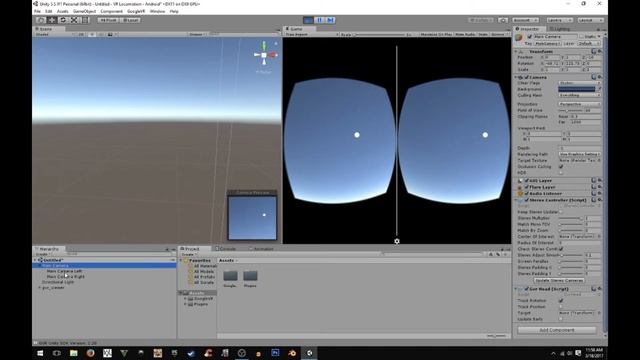The width and height of the screenshot is (640, 360).
Task: Open the Clear Flags dropdown
Action: point(579,83)
